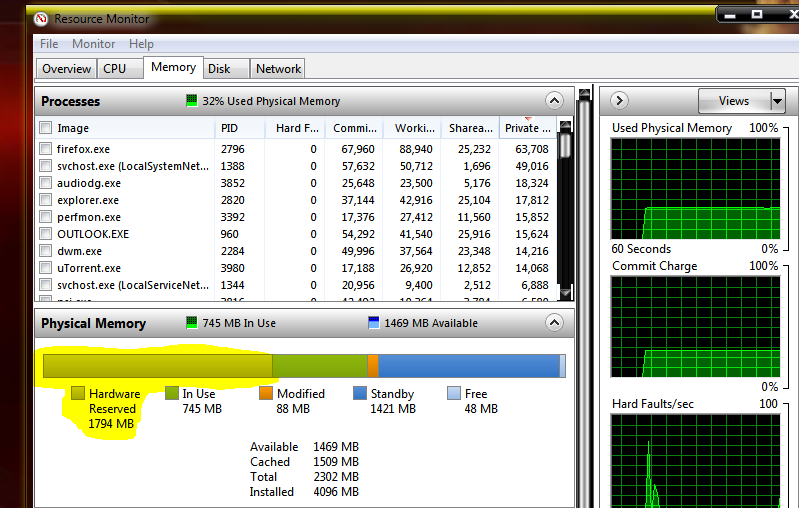Click the light blue Free legend swatch

454,393
